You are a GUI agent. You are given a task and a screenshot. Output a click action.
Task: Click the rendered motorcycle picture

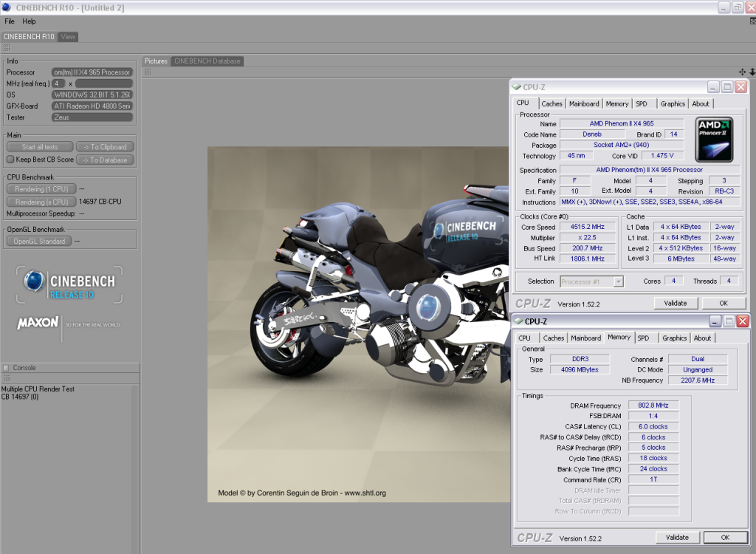pos(359,324)
